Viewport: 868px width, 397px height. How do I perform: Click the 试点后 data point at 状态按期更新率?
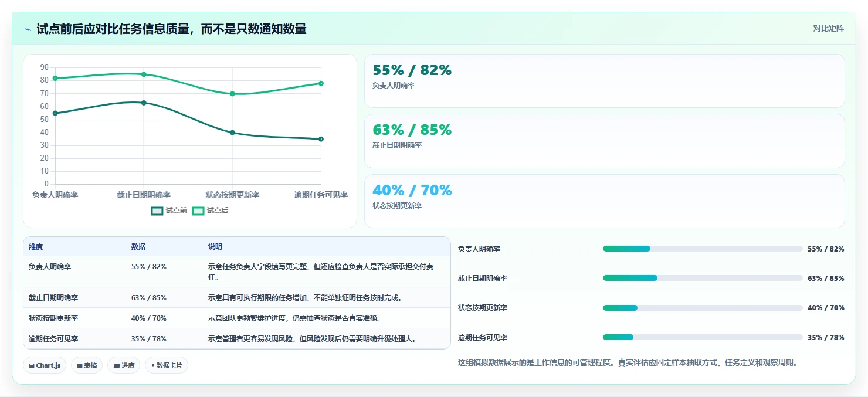click(232, 94)
